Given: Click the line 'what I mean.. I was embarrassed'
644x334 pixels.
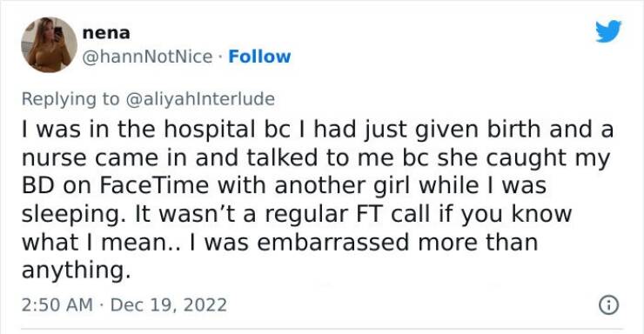Looking at the screenshot, I should (279, 242).
